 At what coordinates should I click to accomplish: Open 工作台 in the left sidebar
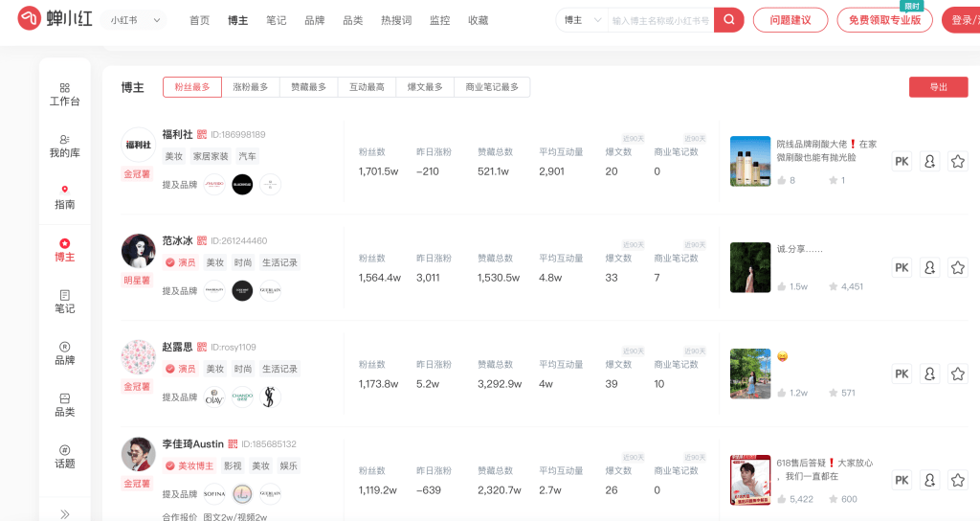tap(64, 94)
